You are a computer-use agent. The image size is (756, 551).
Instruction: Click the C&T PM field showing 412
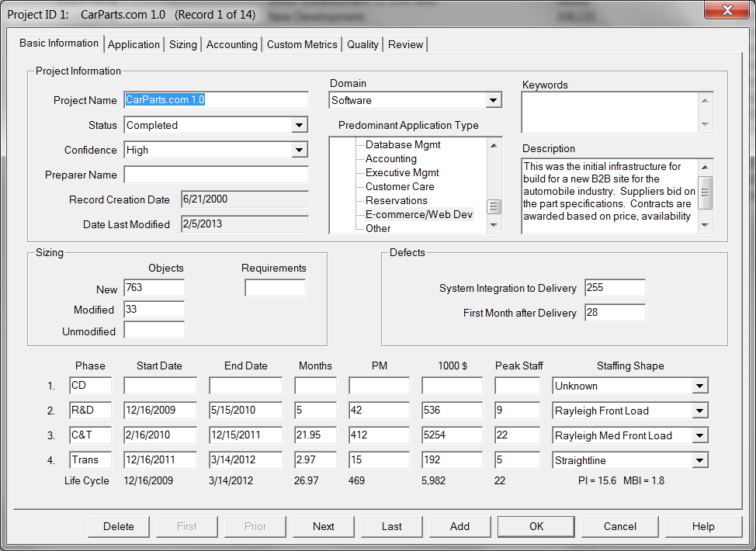[379, 435]
